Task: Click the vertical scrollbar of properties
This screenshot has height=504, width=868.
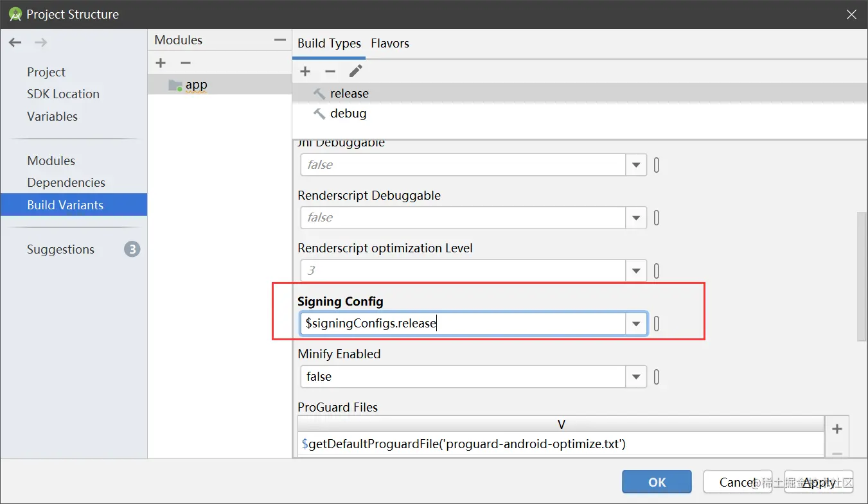Action: 862,276
